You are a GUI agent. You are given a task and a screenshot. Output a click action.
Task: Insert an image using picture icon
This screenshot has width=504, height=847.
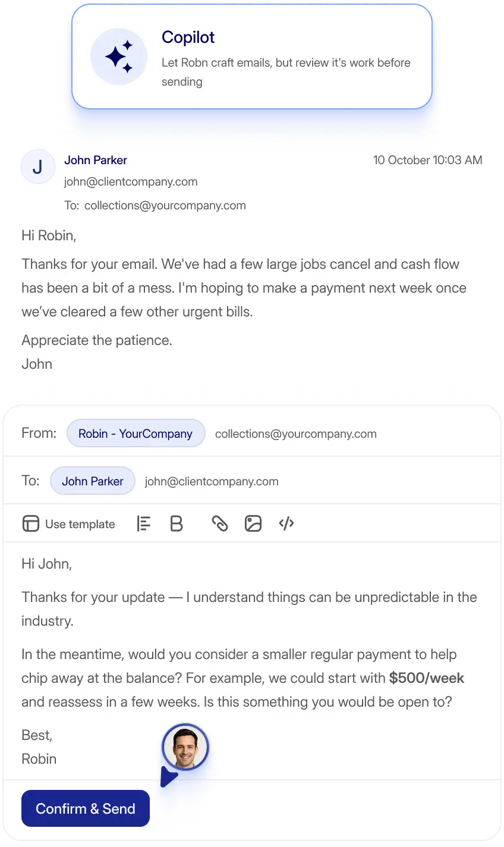coord(253,523)
